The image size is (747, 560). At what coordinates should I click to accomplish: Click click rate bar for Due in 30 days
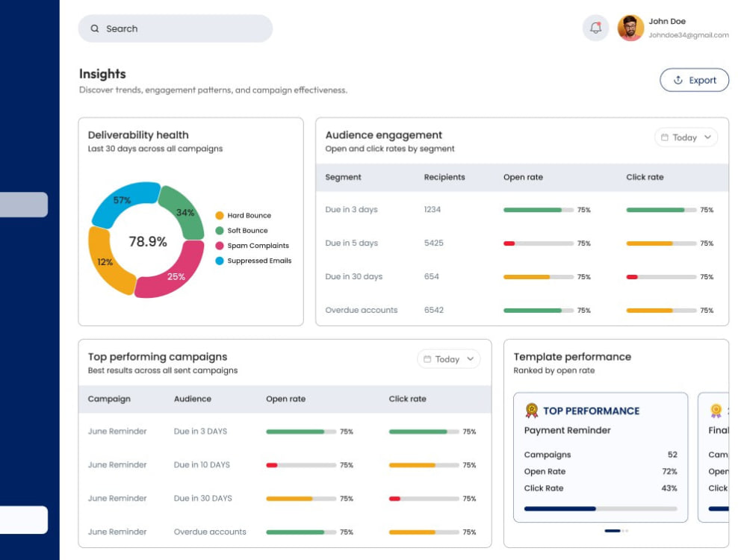tap(661, 277)
